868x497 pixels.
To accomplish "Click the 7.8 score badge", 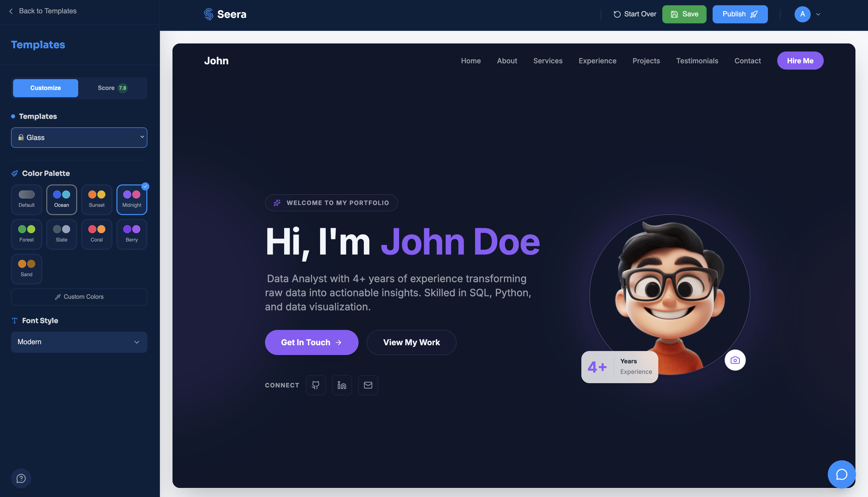I will tap(123, 88).
